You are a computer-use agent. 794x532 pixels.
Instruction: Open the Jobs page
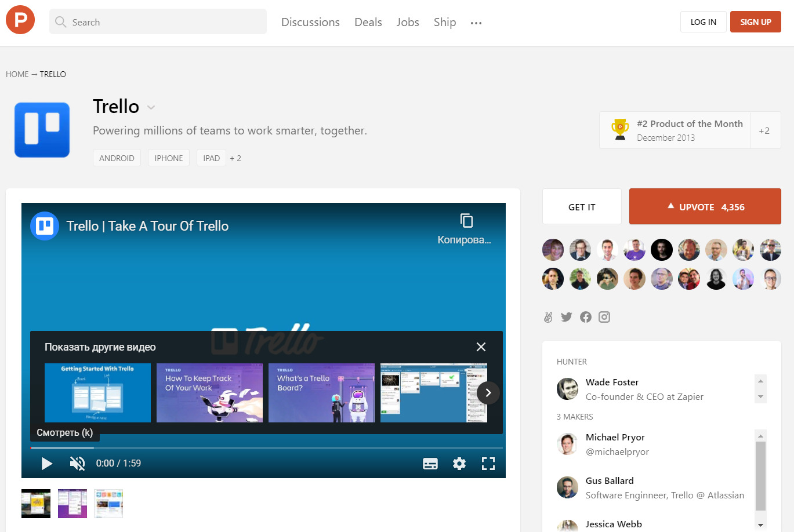tap(408, 22)
